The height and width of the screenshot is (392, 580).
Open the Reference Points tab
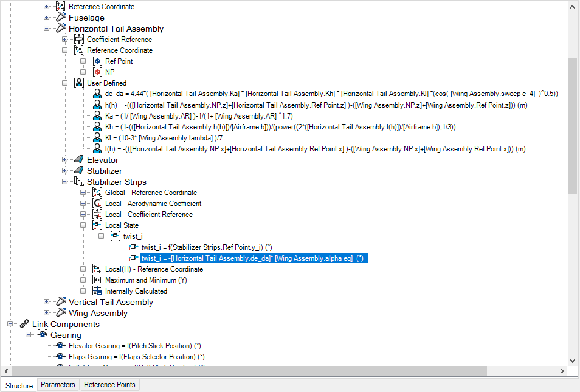(x=109, y=385)
